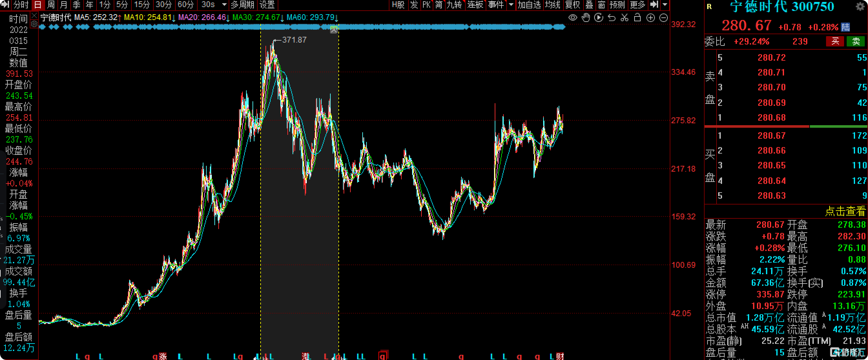The image size is (868, 360).
Task: Collapse right panel with arrow-bar icon
Action: point(654,5)
